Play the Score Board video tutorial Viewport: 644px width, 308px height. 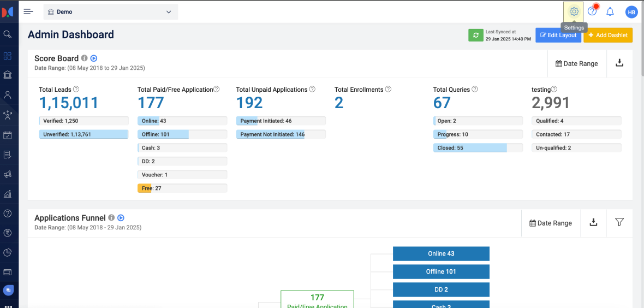[94, 58]
